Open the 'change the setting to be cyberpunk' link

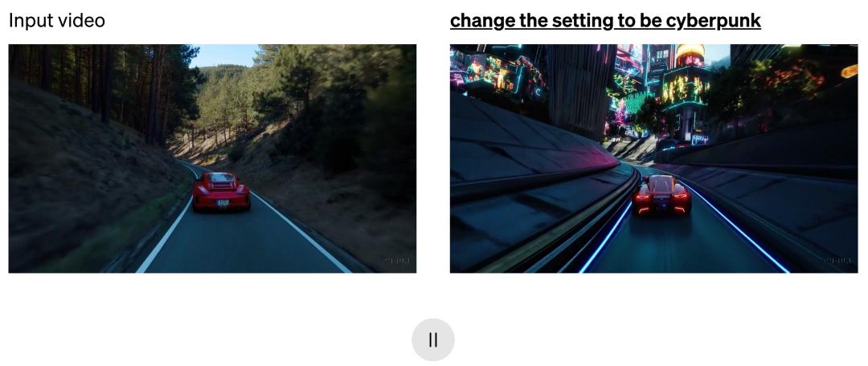[605, 21]
